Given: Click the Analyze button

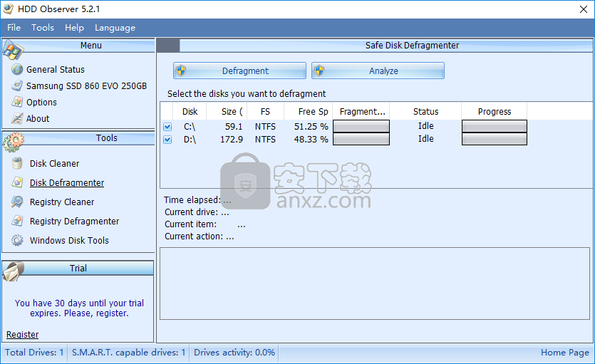Looking at the screenshot, I should [378, 71].
